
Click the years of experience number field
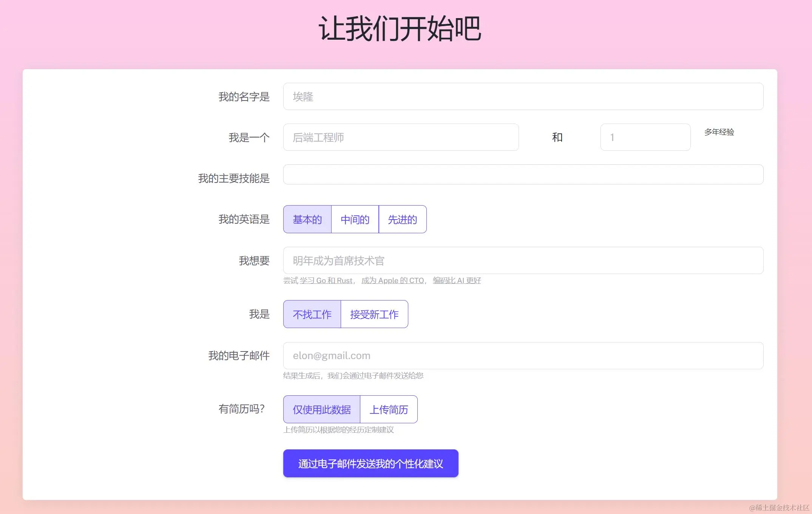tap(645, 137)
